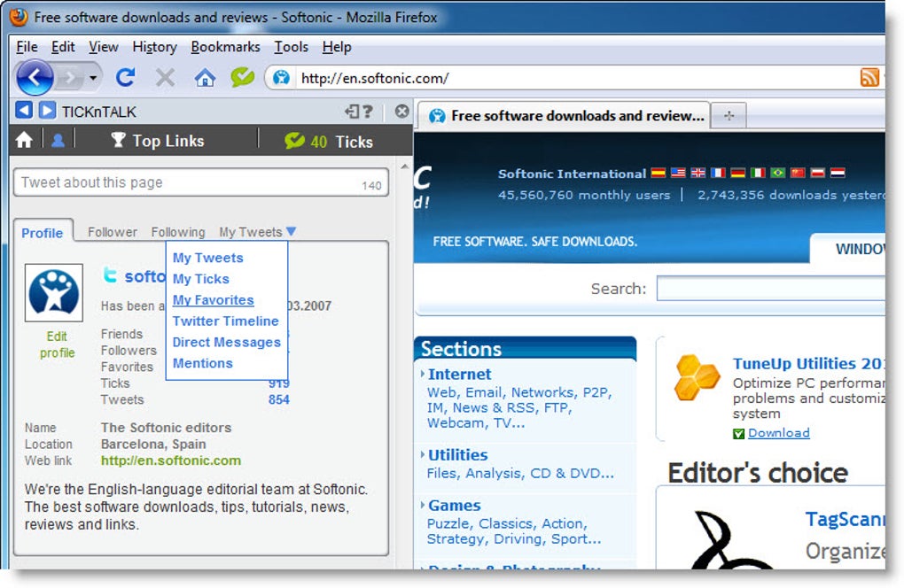The height and width of the screenshot is (588, 904).
Task: Click the Softonic profile avatar image
Action: (x=53, y=292)
